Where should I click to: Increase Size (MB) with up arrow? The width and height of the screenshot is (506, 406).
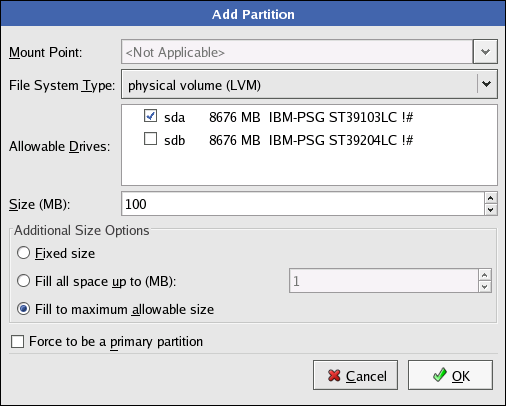pos(490,198)
